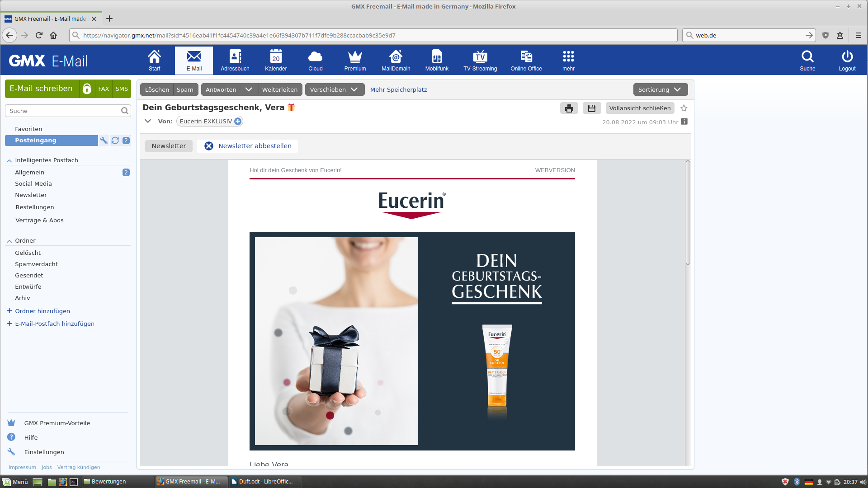Open the Favoriten folder

[28, 129]
